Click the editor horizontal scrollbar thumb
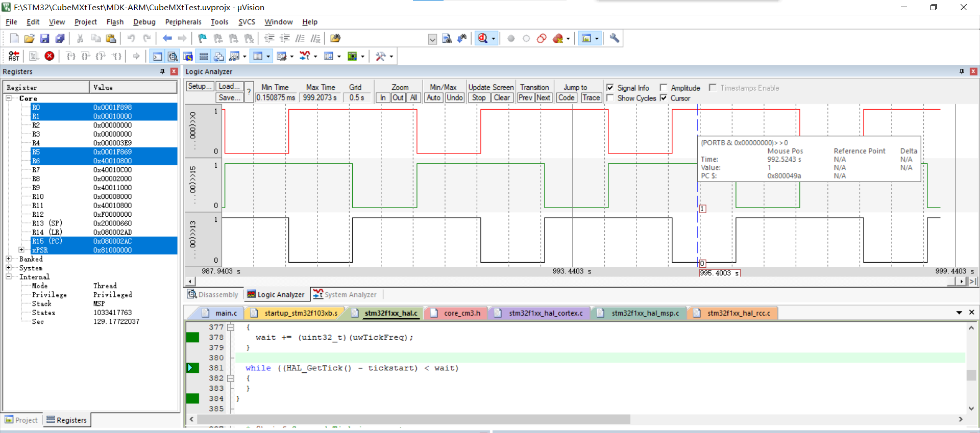The width and height of the screenshot is (980, 433). point(413,419)
